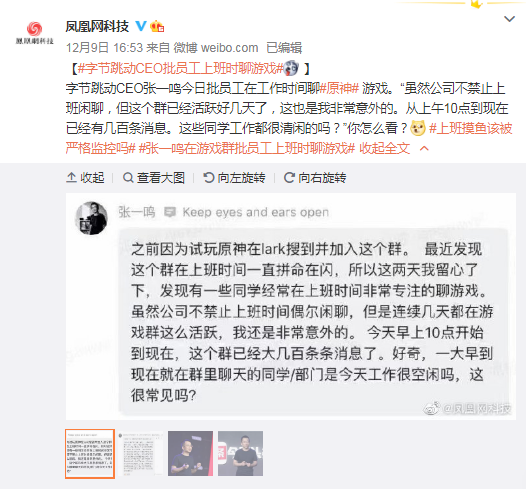Rotate image left with 向左旋转
The height and width of the screenshot is (489, 526).
[234, 177]
